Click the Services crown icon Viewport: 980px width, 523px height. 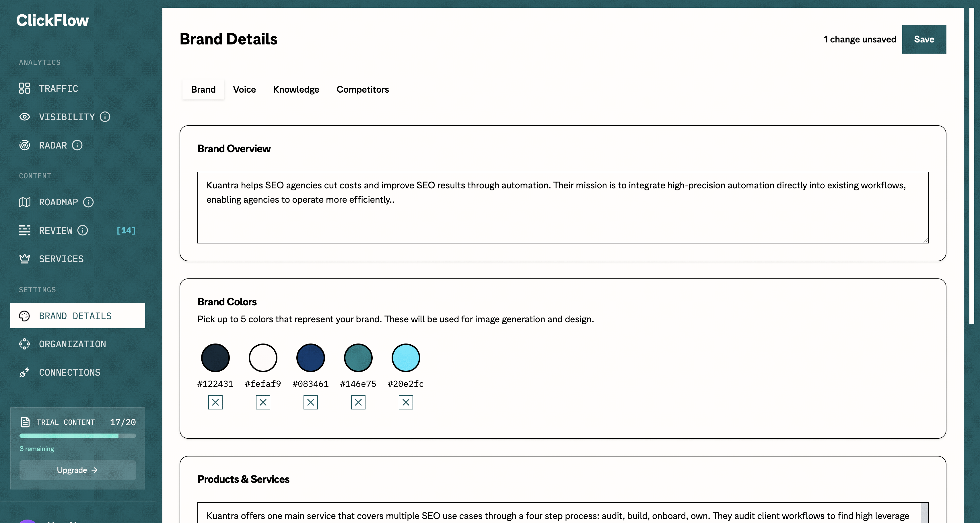point(24,259)
